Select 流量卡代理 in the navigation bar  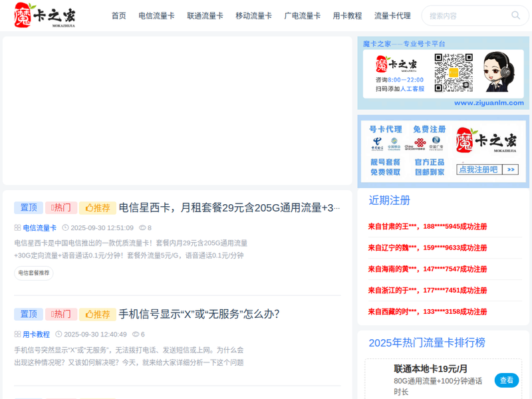point(392,15)
